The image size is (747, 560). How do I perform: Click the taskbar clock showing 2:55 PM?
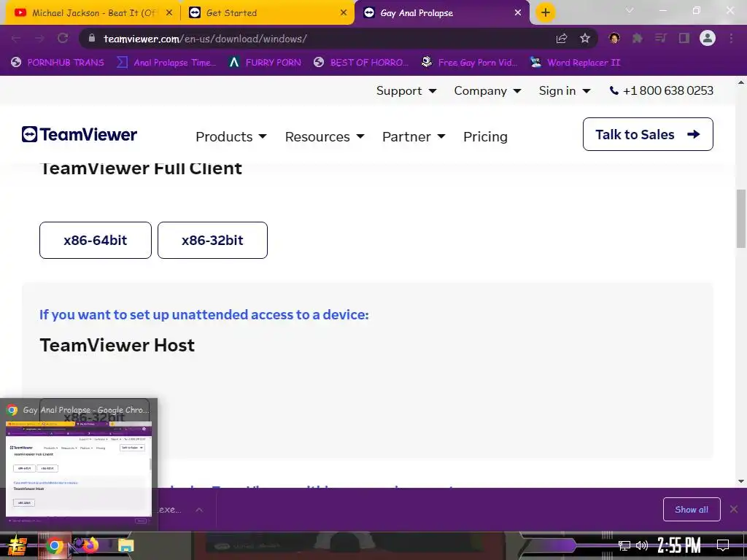(x=679, y=545)
